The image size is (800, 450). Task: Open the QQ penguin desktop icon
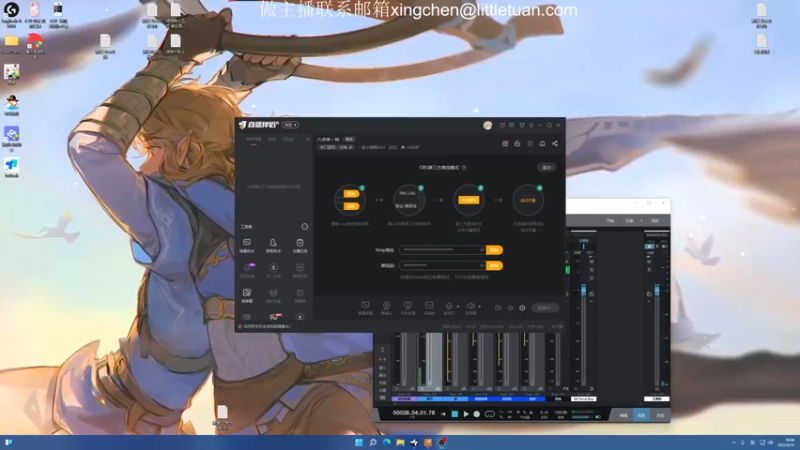(x=12, y=104)
